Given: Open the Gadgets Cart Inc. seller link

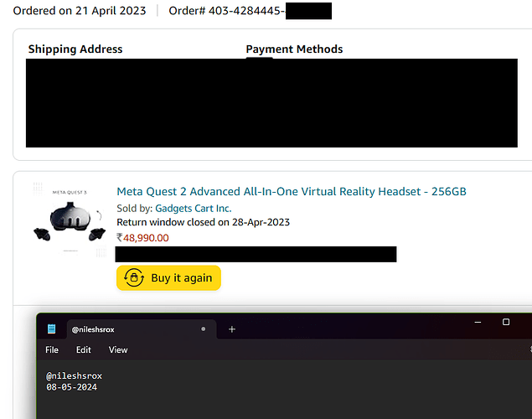Looking at the screenshot, I should (193, 209).
